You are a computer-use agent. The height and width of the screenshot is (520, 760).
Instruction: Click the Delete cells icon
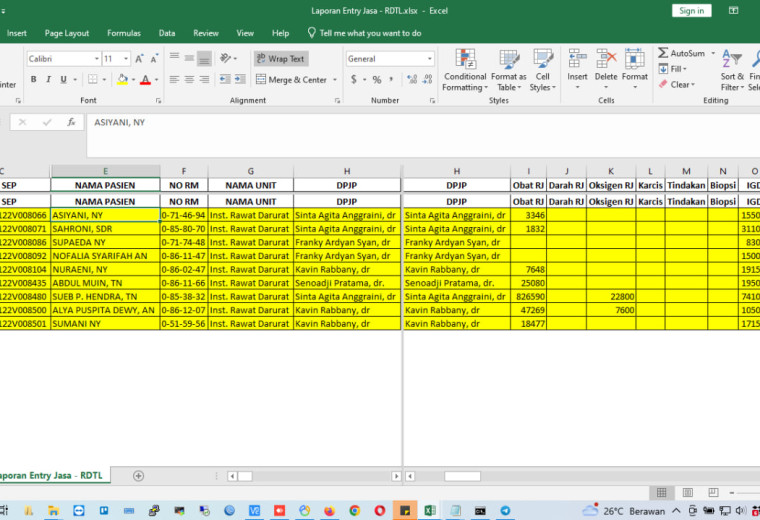tap(606, 59)
